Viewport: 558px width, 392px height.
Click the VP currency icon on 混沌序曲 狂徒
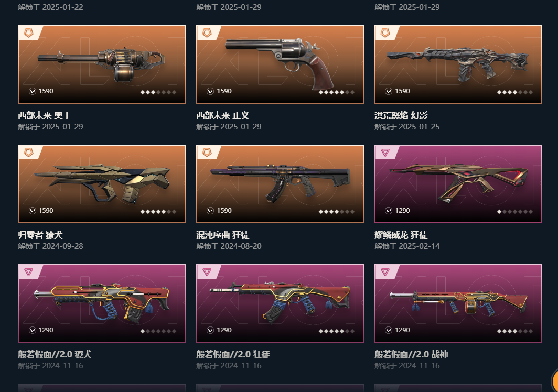click(x=210, y=211)
